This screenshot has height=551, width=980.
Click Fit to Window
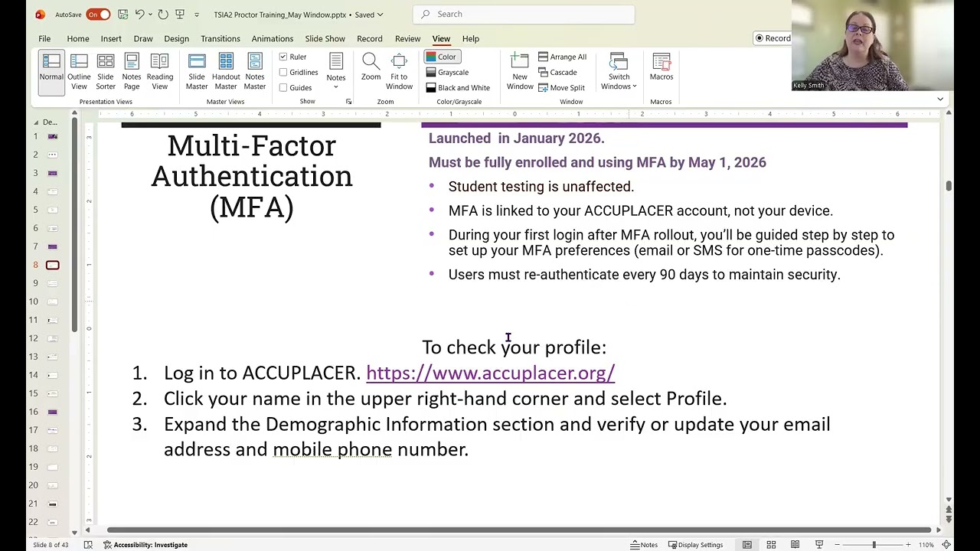pyautogui.click(x=399, y=70)
